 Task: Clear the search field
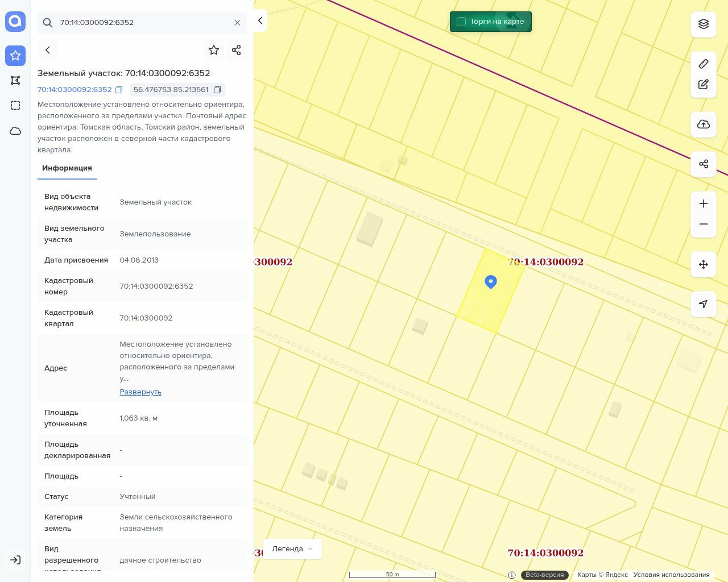tap(237, 23)
